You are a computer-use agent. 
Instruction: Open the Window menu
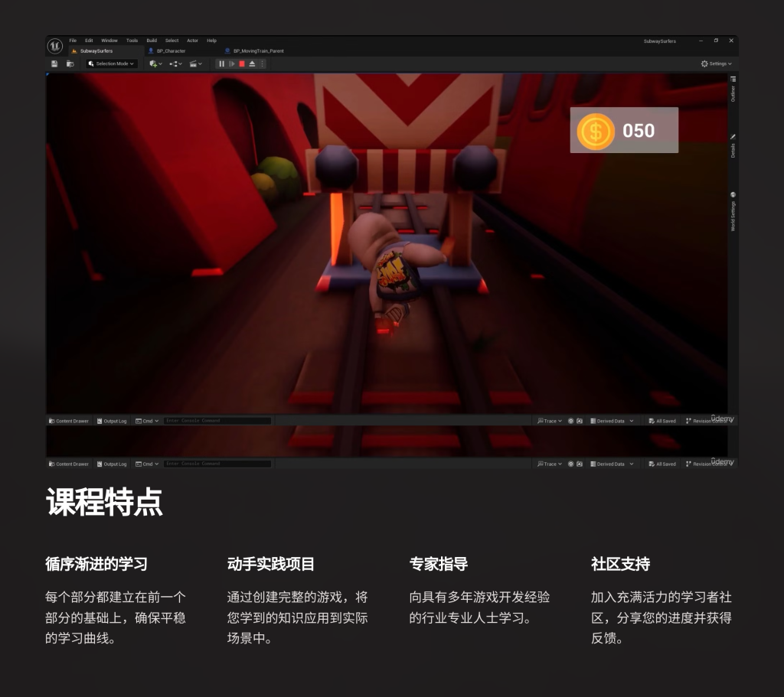[x=109, y=41]
